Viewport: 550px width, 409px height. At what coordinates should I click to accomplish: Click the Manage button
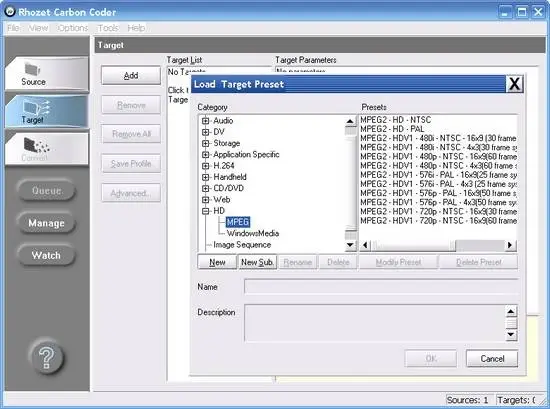(46, 223)
